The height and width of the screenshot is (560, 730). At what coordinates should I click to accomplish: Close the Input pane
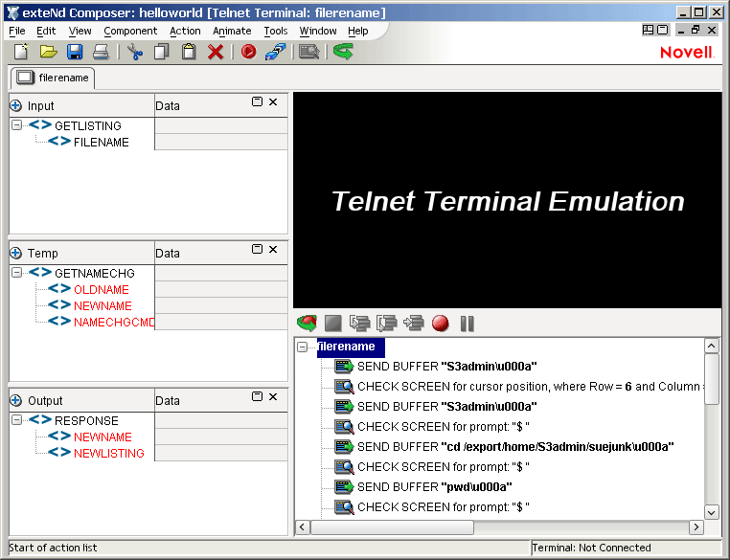click(273, 101)
